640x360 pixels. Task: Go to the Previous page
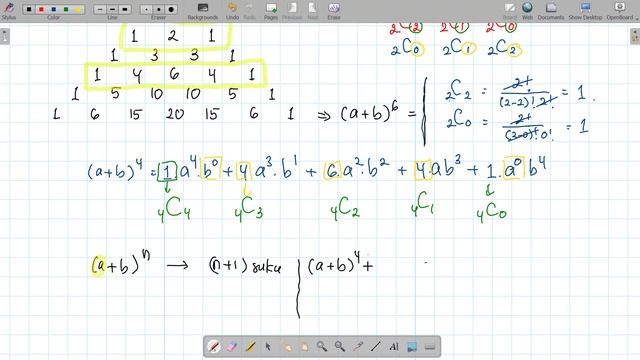[x=292, y=11]
